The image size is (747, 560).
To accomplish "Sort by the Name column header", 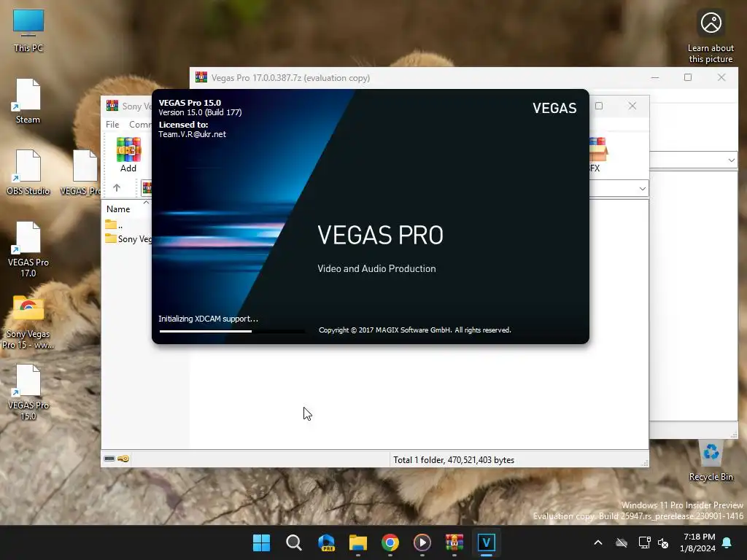I will click(118, 209).
